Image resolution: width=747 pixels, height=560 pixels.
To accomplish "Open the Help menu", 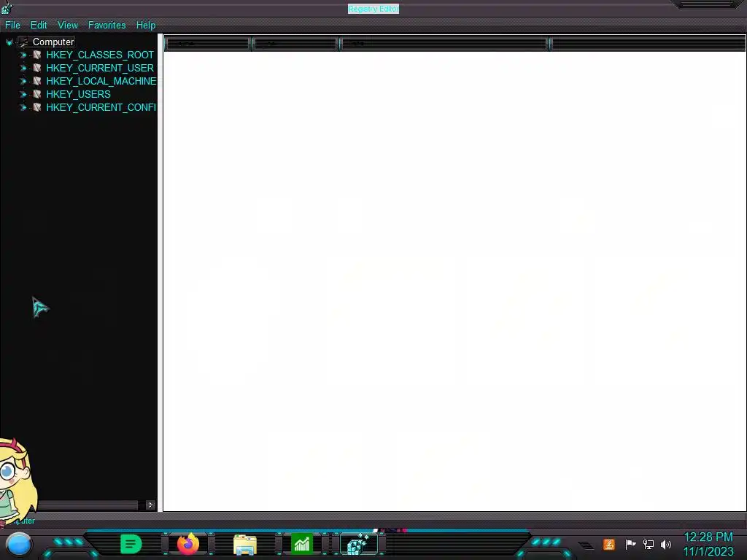I will pyautogui.click(x=146, y=26).
